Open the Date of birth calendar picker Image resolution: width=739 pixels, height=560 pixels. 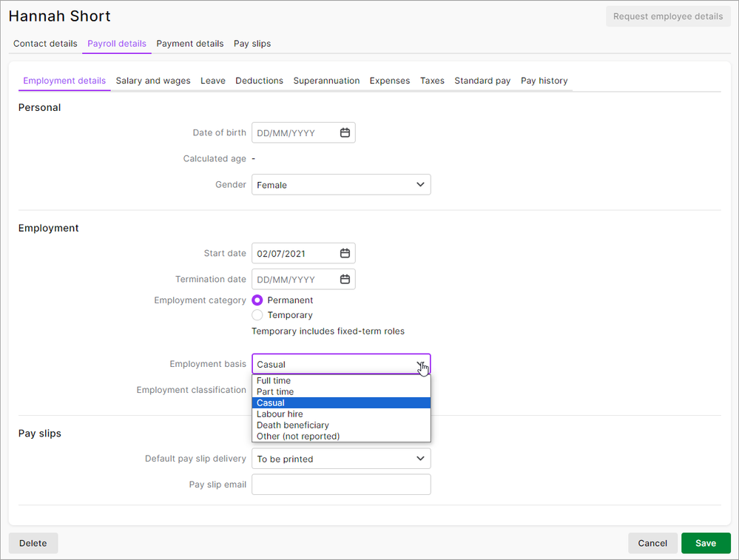[x=345, y=133]
